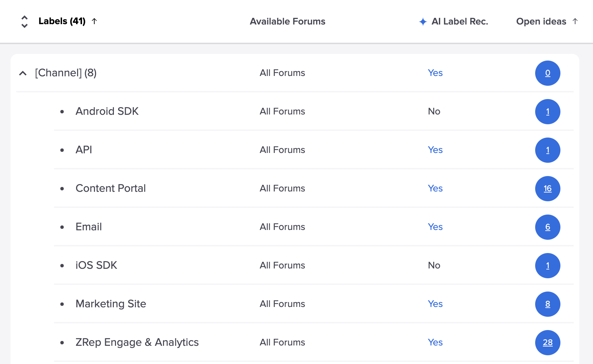This screenshot has height=364, width=593.
Task: Sort by Labels column arrow
Action: click(94, 21)
